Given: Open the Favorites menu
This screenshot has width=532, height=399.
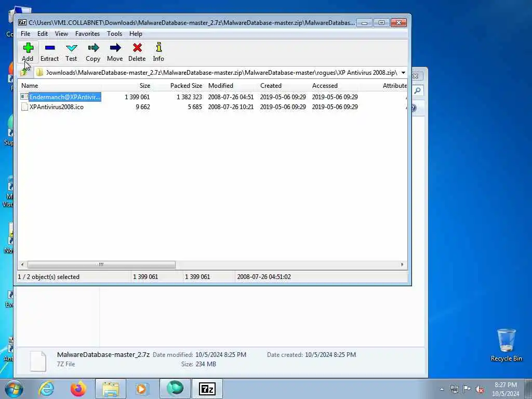Looking at the screenshot, I should 87,34.
